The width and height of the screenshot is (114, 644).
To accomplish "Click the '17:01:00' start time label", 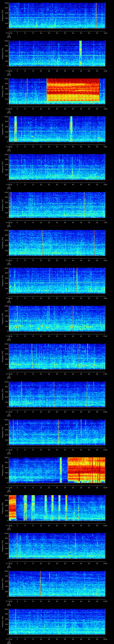I will [x=9, y=33].
